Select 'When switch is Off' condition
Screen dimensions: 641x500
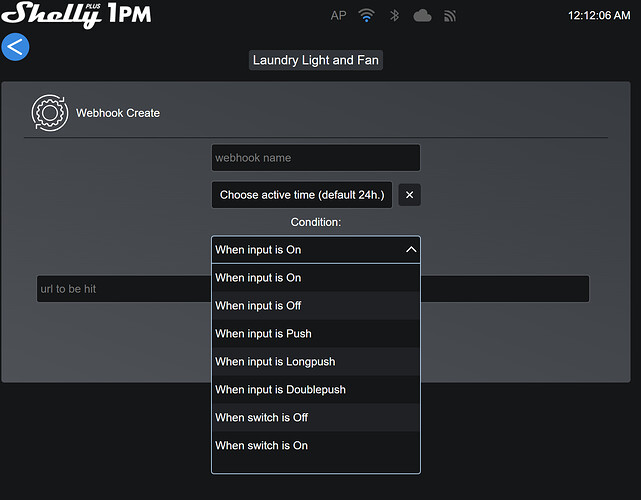coord(316,418)
